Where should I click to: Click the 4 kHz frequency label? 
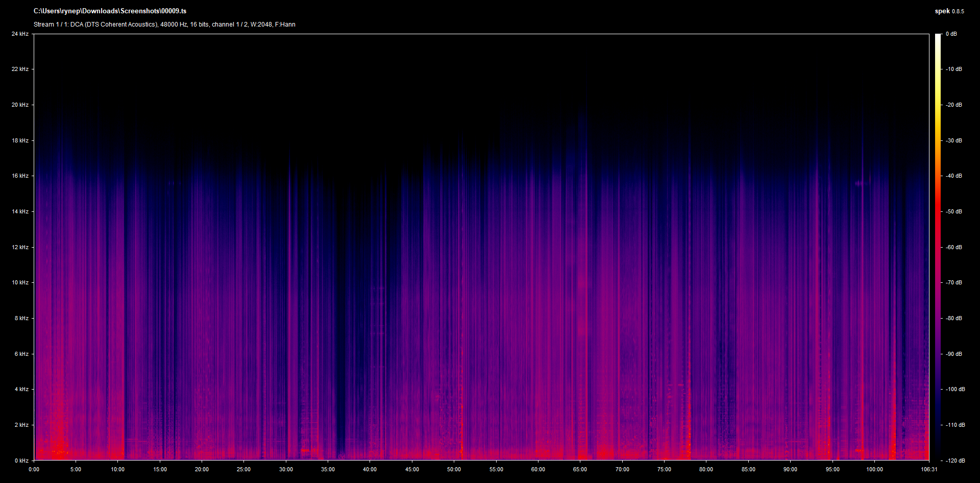tap(21, 389)
